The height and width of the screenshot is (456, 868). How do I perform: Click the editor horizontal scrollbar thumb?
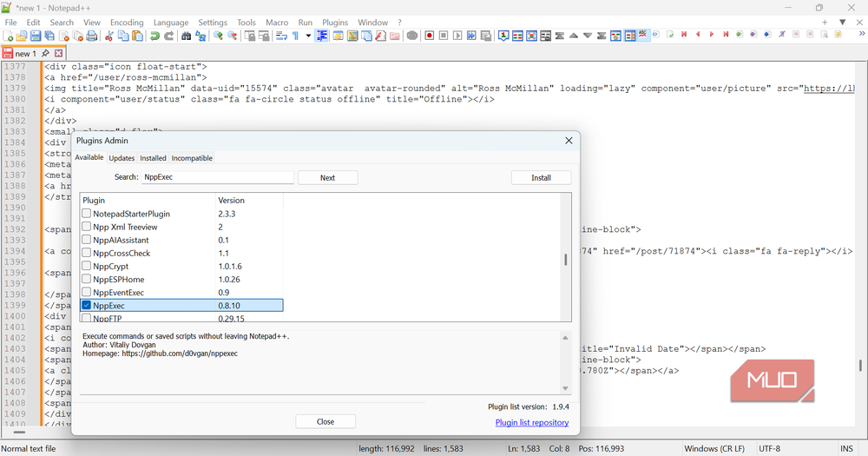pos(19,433)
